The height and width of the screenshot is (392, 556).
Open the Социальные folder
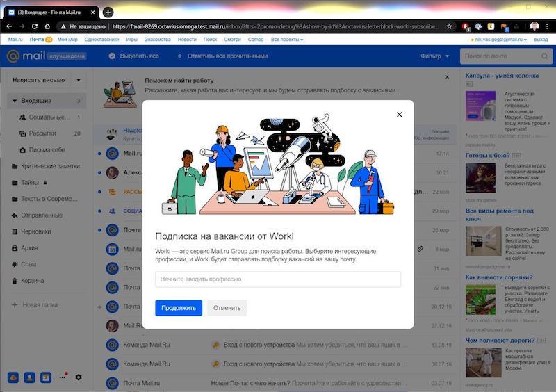(x=49, y=117)
